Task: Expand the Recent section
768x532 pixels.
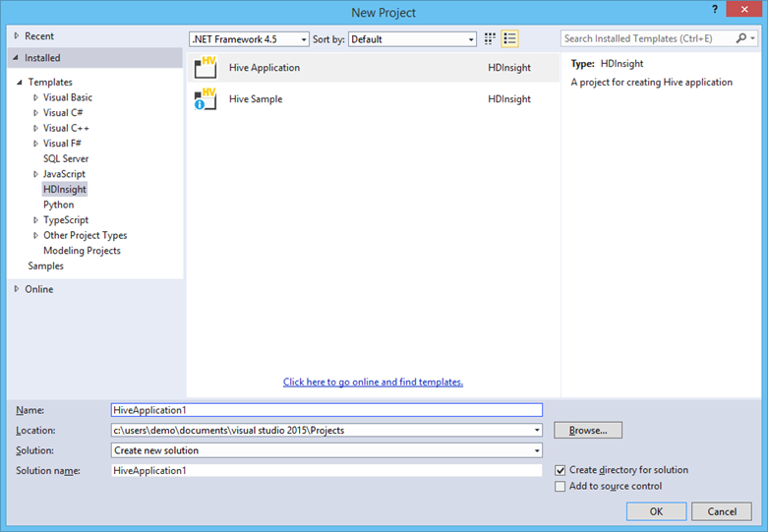Action: (x=17, y=35)
